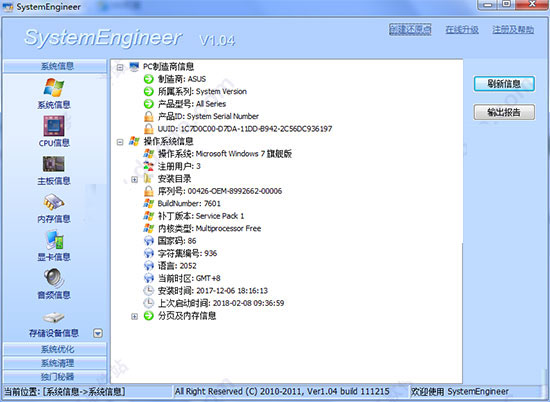
Task: Close the SystemEngineer window
Action: [x=532, y=4]
